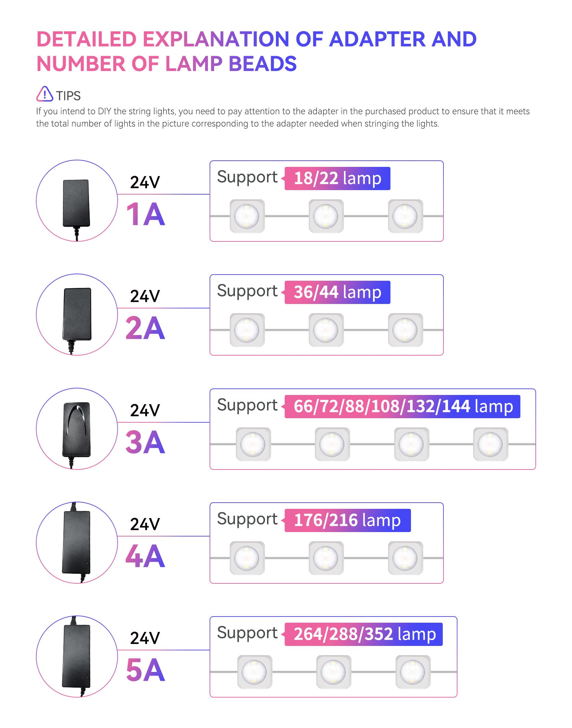Select the 2A adapter image
This screenshot has width=572, height=728.
[77, 315]
